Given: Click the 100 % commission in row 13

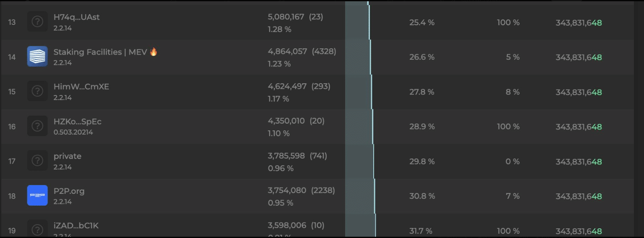Looking at the screenshot, I should click(x=508, y=22).
